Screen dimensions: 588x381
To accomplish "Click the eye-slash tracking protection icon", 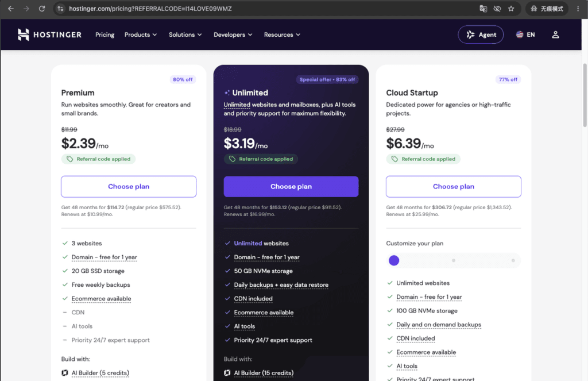I will click(497, 9).
